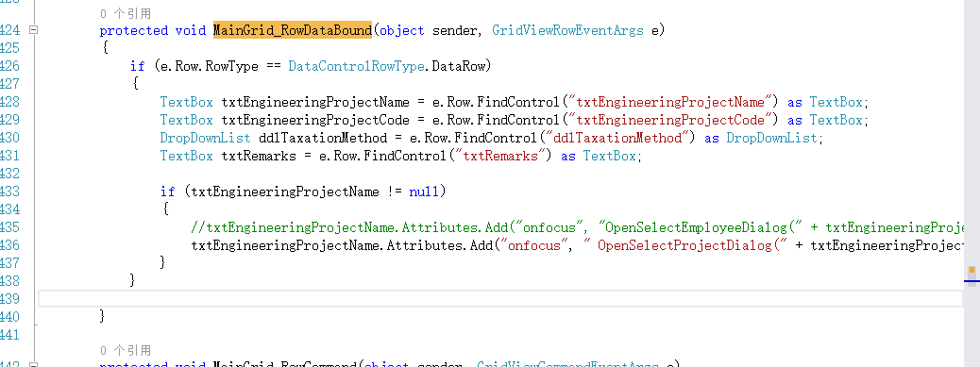Click the 'protected' keyword on line 424
The height and width of the screenshot is (367, 980).
[x=134, y=30]
